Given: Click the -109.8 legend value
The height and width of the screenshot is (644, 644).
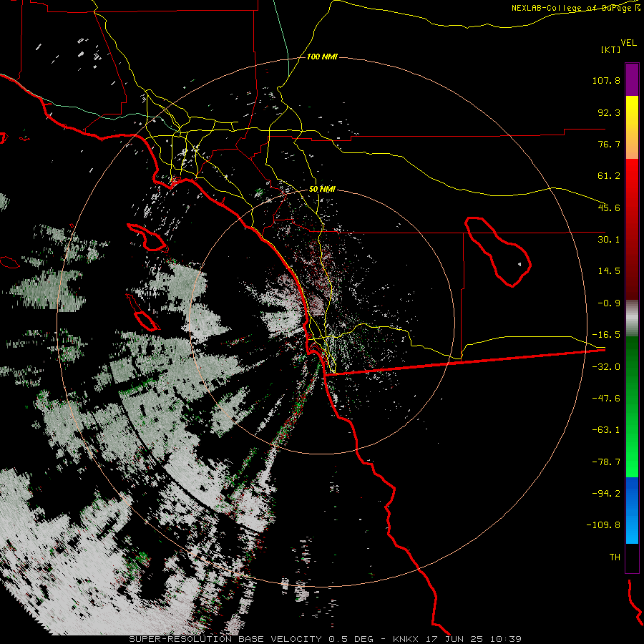Looking at the screenshot, I should pyautogui.click(x=603, y=525).
